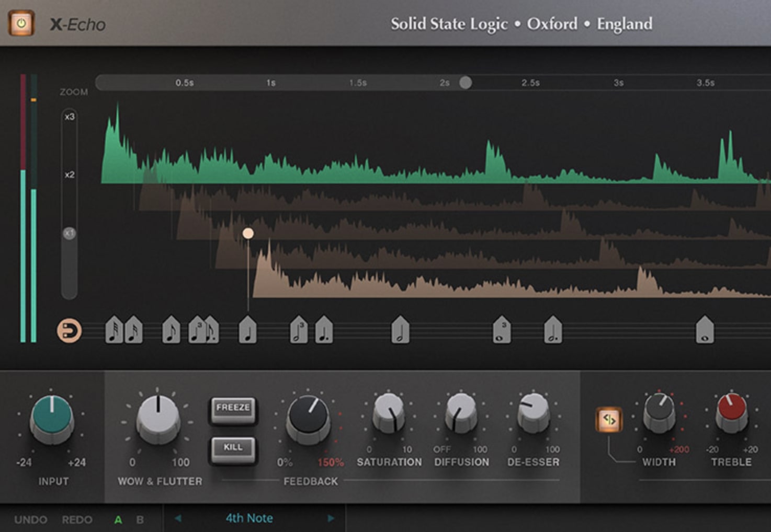Toggle the magnet snap-to-note button

[69, 331]
